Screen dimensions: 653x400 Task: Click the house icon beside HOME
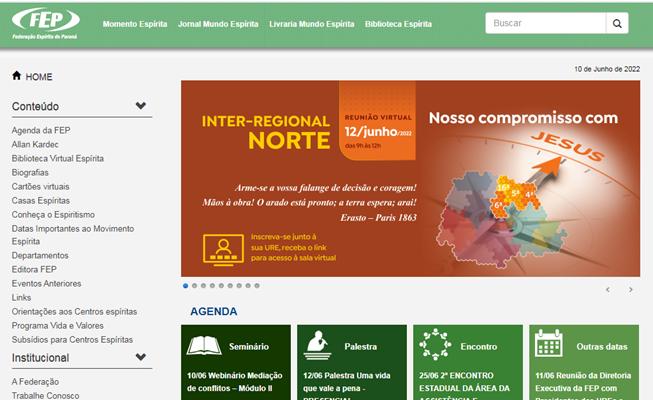(17, 75)
